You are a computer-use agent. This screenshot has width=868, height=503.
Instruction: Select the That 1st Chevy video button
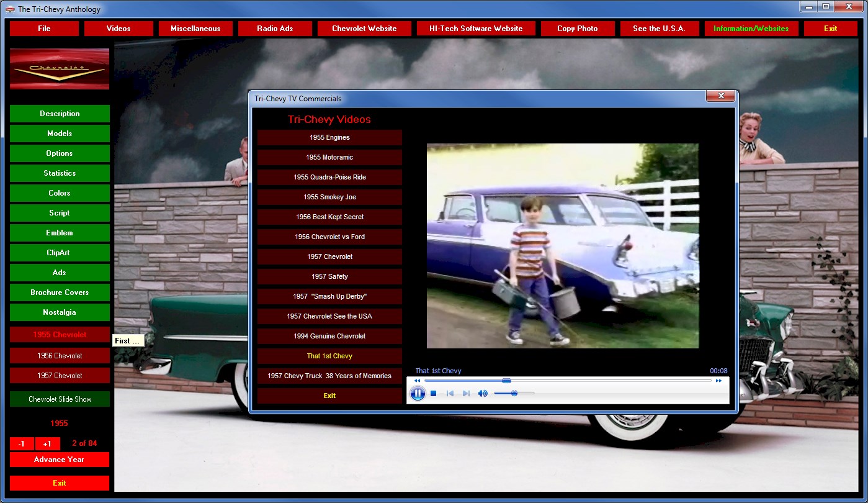click(329, 356)
